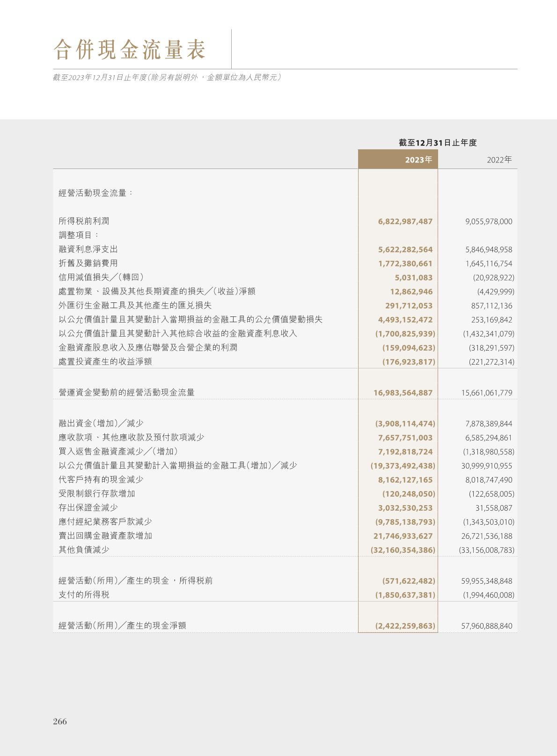Click the page number 266

click(60, 721)
